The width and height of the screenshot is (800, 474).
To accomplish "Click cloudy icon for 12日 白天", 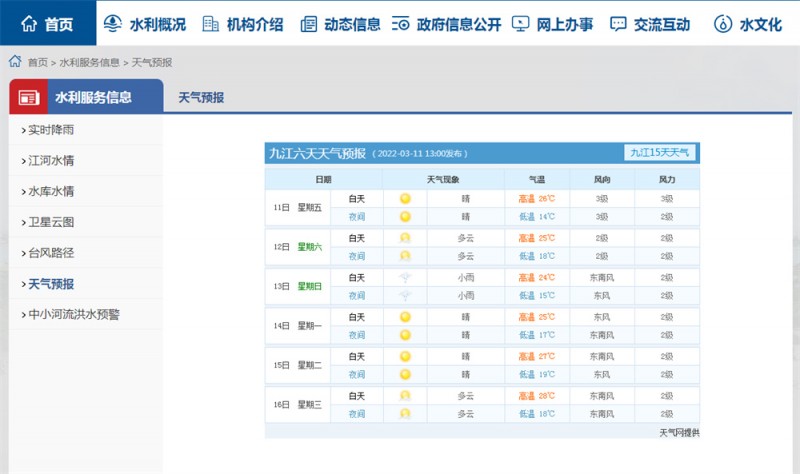I will (x=405, y=238).
